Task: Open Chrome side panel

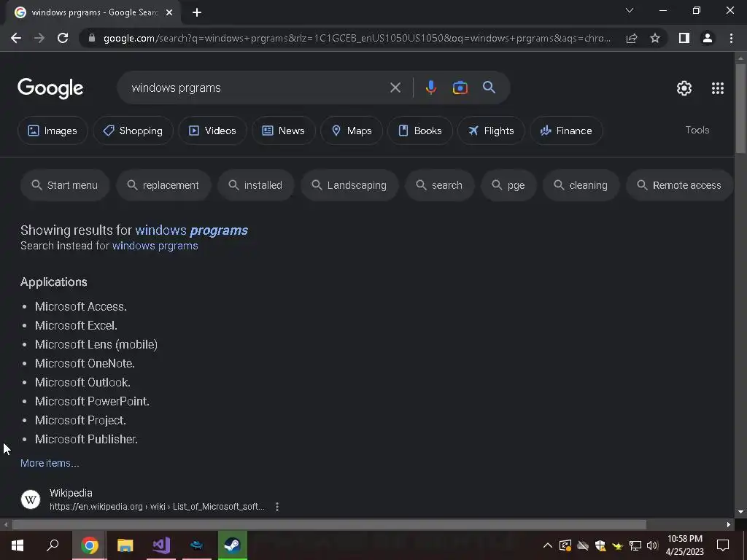Action: click(x=684, y=38)
